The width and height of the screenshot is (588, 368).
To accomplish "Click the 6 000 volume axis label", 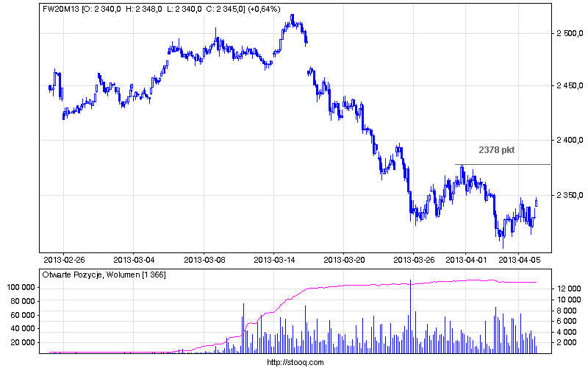I will (x=567, y=321).
